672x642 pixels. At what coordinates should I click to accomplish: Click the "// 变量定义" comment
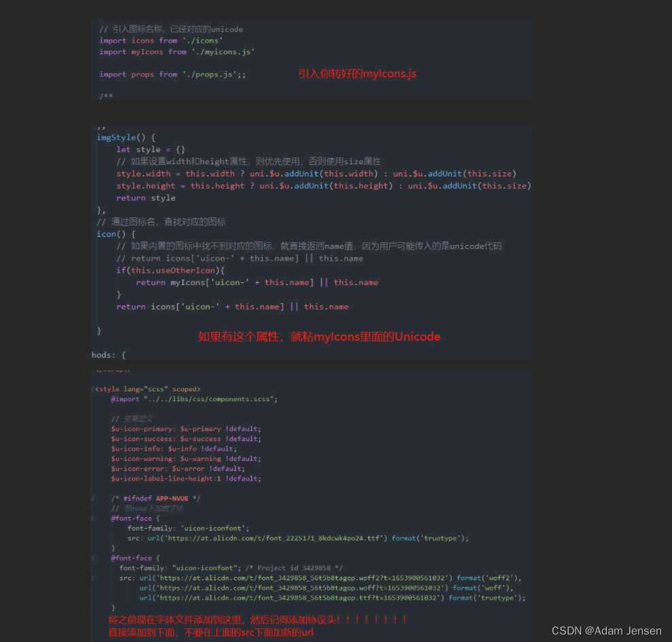132,419
